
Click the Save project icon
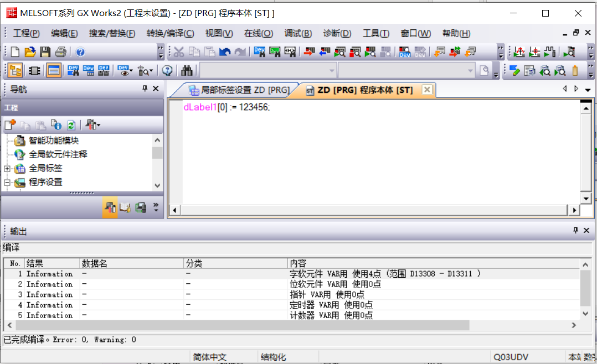(45, 52)
